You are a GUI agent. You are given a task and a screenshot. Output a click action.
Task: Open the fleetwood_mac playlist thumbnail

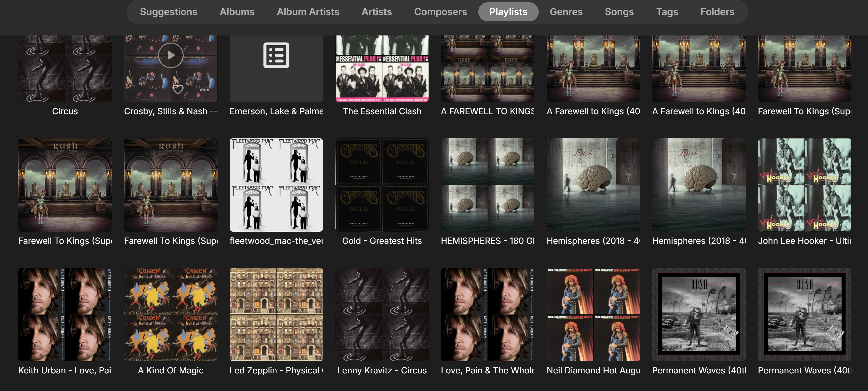tap(276, 184)
